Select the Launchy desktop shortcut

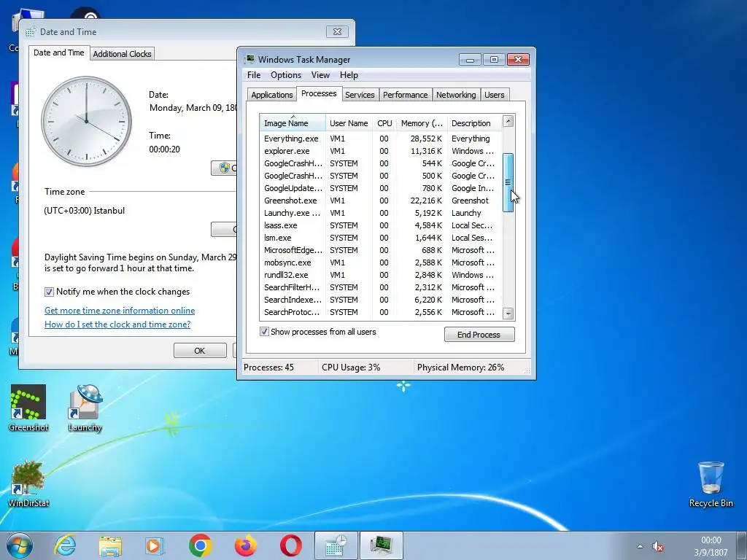pos(85,408)
